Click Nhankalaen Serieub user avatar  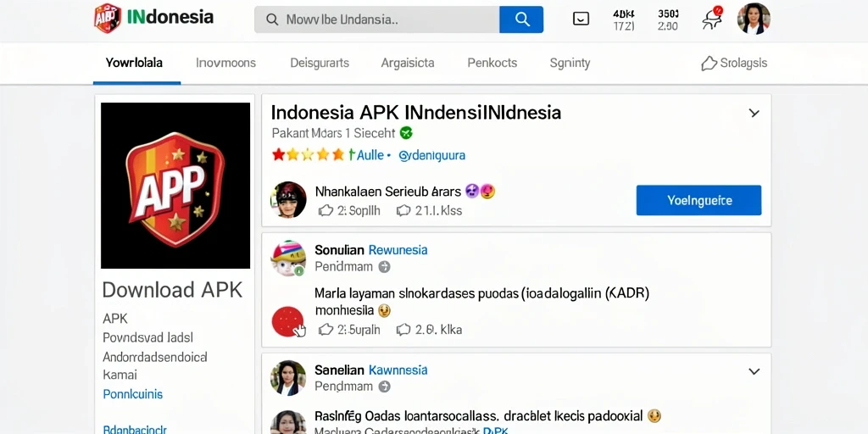(288, 199)
